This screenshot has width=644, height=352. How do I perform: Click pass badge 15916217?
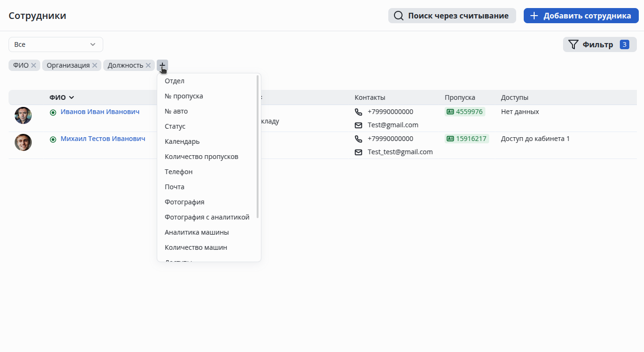pyautogui.click(x=467, y=139)
